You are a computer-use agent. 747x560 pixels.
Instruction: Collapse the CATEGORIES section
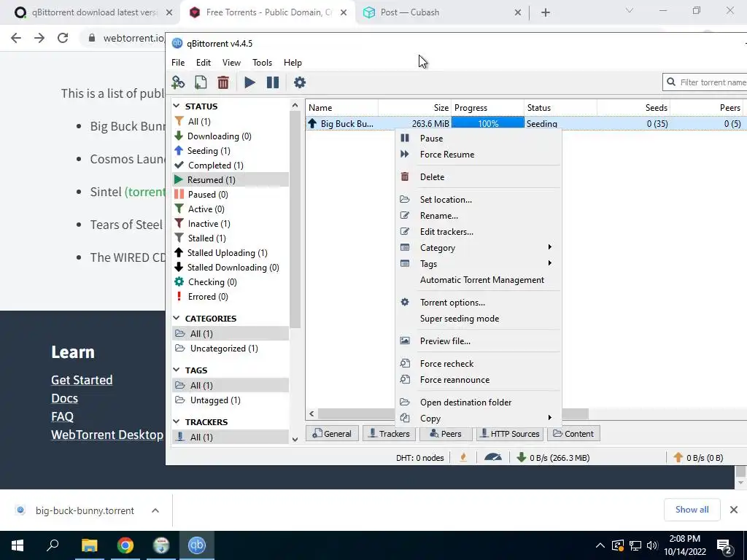177,318
